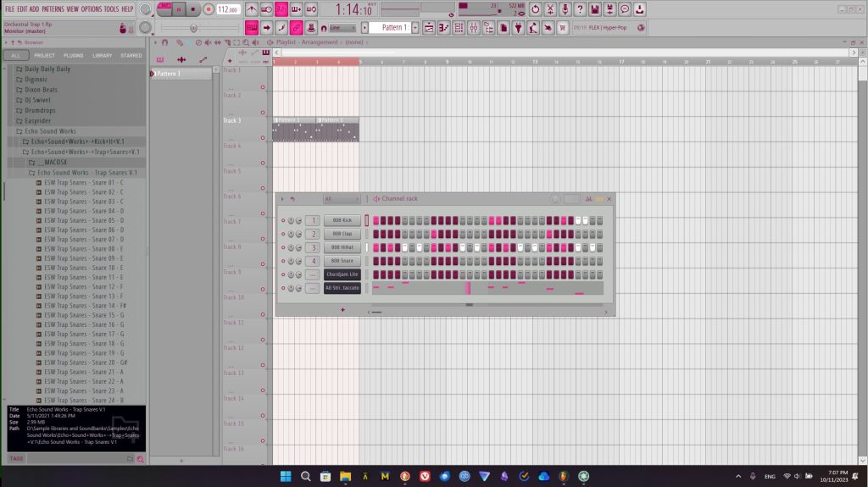Click the add channel plus button
Viewport: 868px width, 487px height.
(342, 310)
